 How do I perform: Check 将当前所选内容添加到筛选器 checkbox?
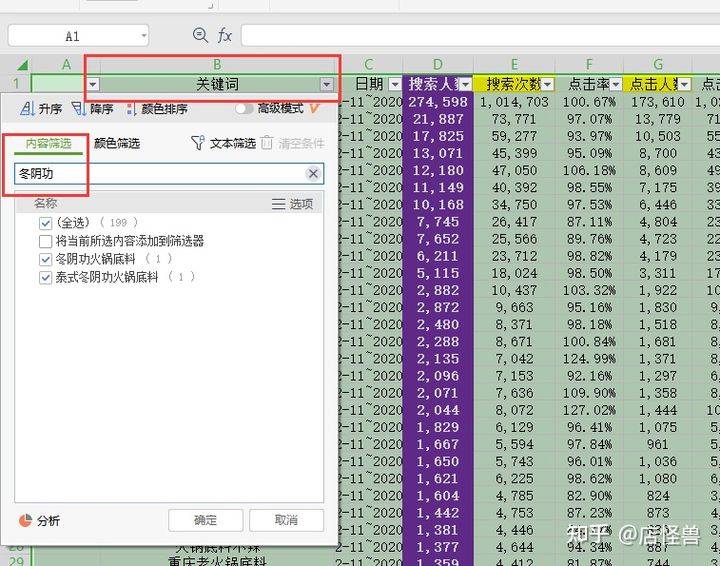tap(45, 241)
